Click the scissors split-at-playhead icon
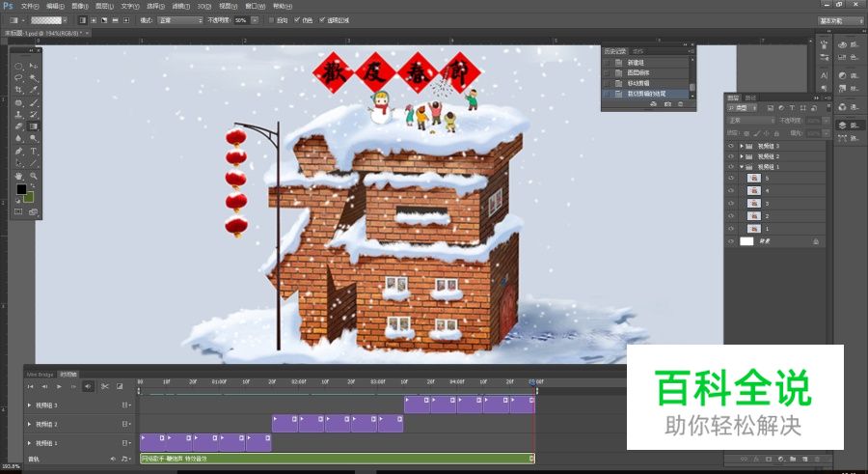Viewport: 868px width, 474px height. tap(106, 386)
